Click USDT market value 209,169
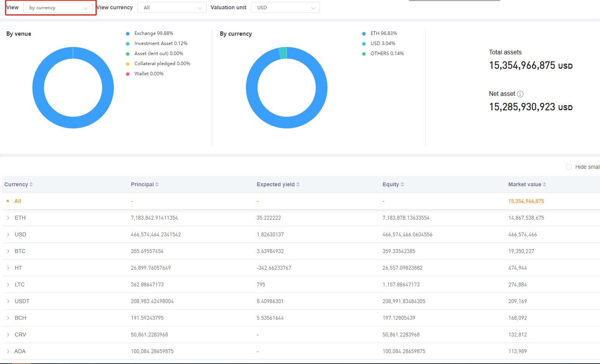The width and height of the screenshot is (600, 364). coord(518,301)
